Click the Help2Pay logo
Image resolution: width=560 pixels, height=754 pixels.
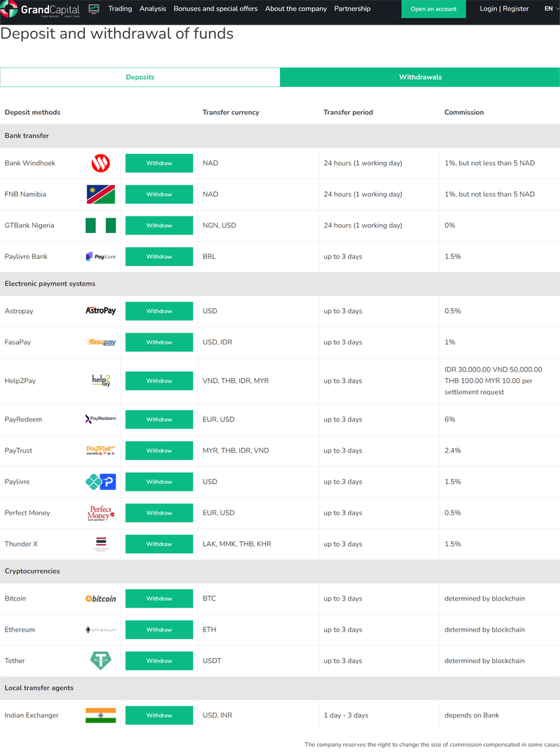[x=101, y=381]
